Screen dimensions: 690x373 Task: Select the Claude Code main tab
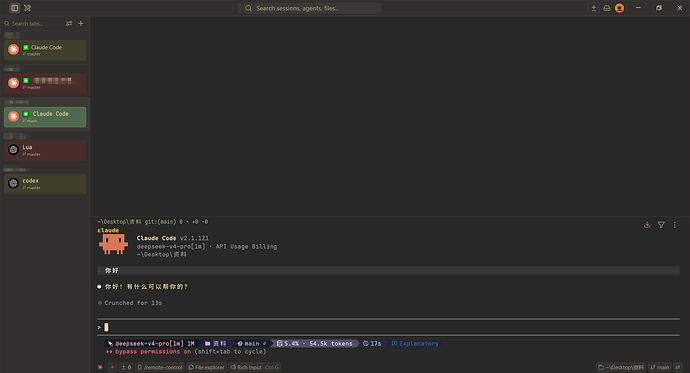[x=45, y=117]
